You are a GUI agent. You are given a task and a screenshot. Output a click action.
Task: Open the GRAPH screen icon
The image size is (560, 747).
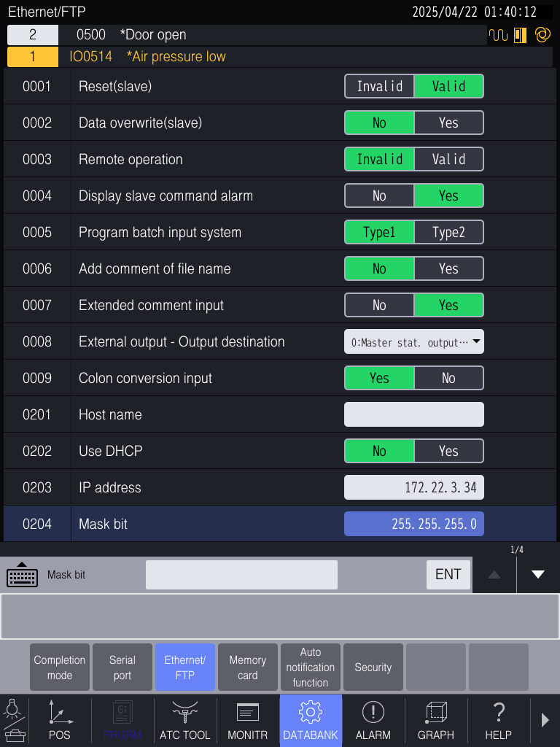pos(436,721)
